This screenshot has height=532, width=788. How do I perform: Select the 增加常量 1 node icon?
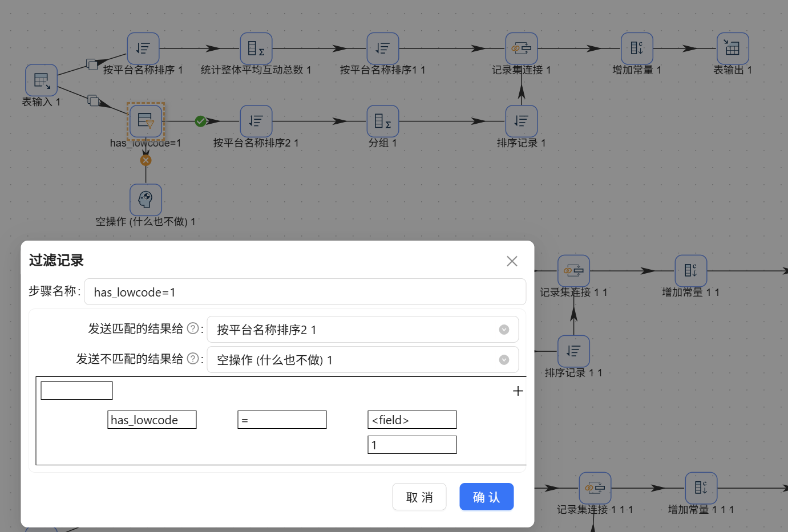tap(637, 48)
